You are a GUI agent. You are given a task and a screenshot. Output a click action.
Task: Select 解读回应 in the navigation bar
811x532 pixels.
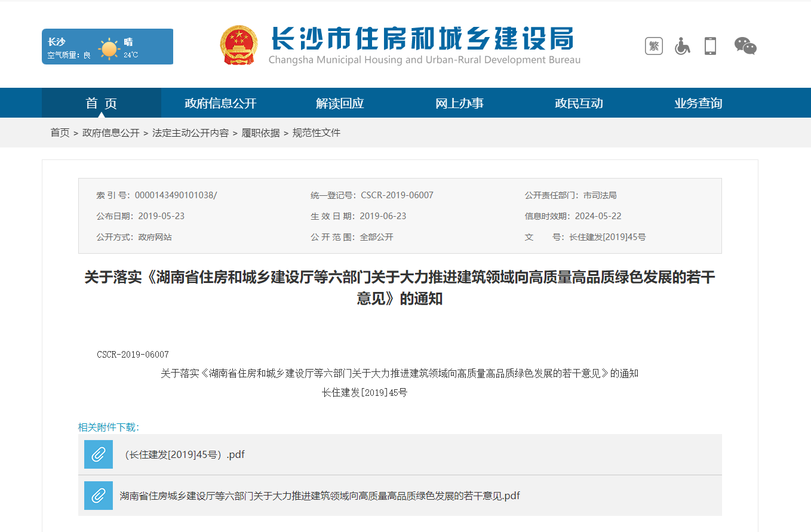(x=340, y=103)
